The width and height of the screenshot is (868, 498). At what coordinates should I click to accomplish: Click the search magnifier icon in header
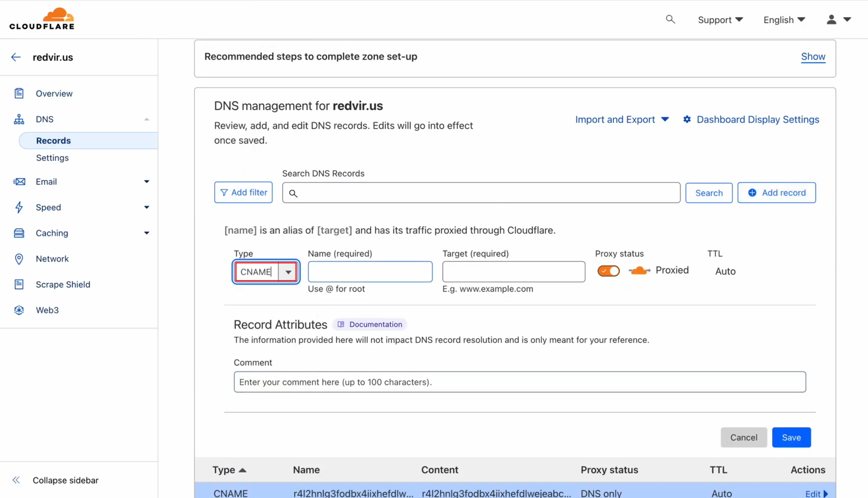(670, 19)
